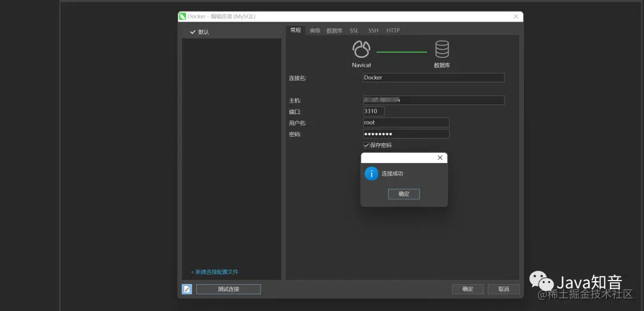644x311 pixels.
Task: Switch to the SSH tab
Action: pyautogui.click(x=373, y=30)
